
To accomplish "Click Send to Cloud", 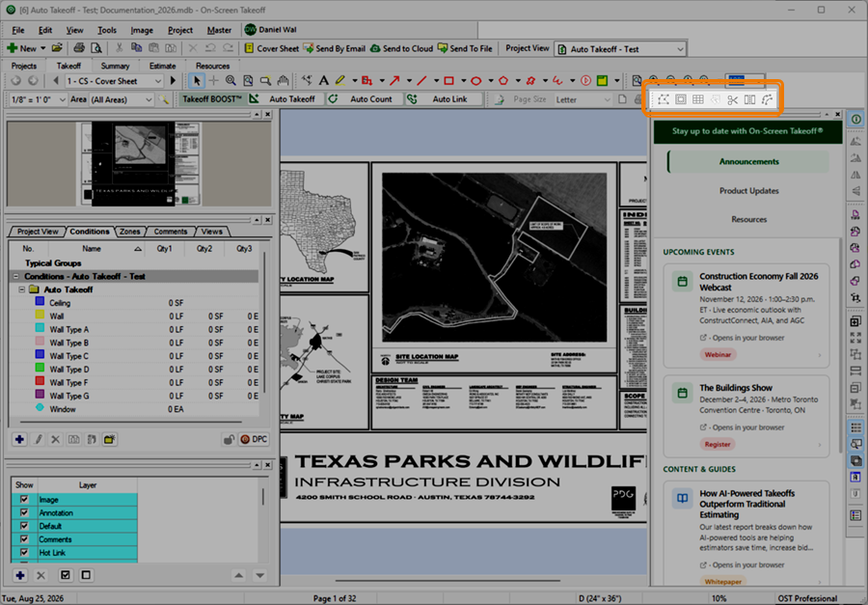I will [401, 48].
